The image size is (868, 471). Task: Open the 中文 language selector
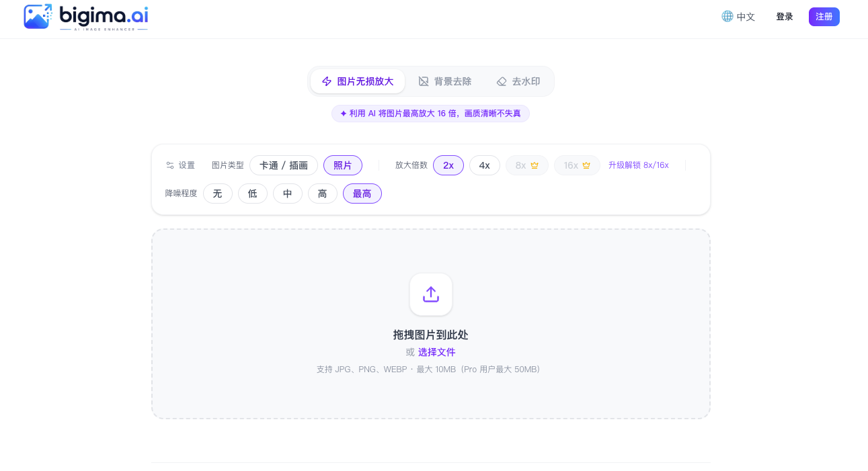click(738, 17)
